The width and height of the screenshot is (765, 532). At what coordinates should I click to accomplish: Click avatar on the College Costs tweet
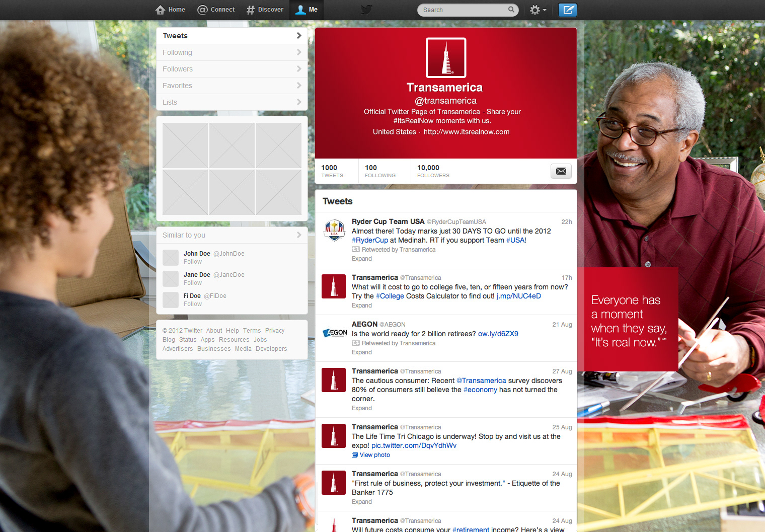coord(334,286)
